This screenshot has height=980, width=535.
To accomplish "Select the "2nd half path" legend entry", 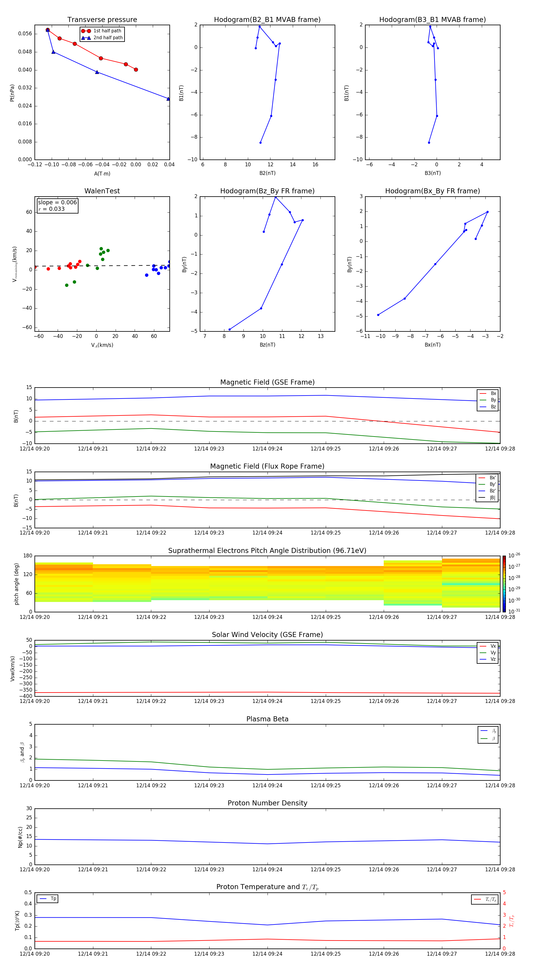I will [102, 38].
